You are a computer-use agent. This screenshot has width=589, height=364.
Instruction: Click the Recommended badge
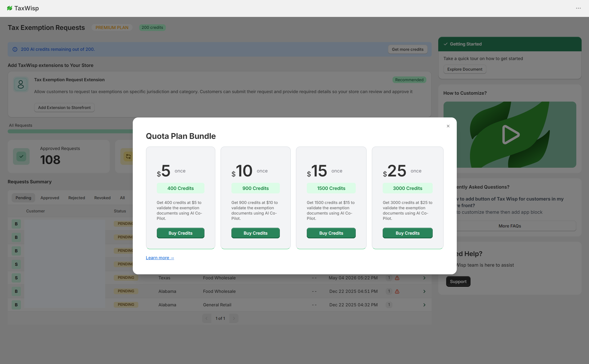pos(409,80)
